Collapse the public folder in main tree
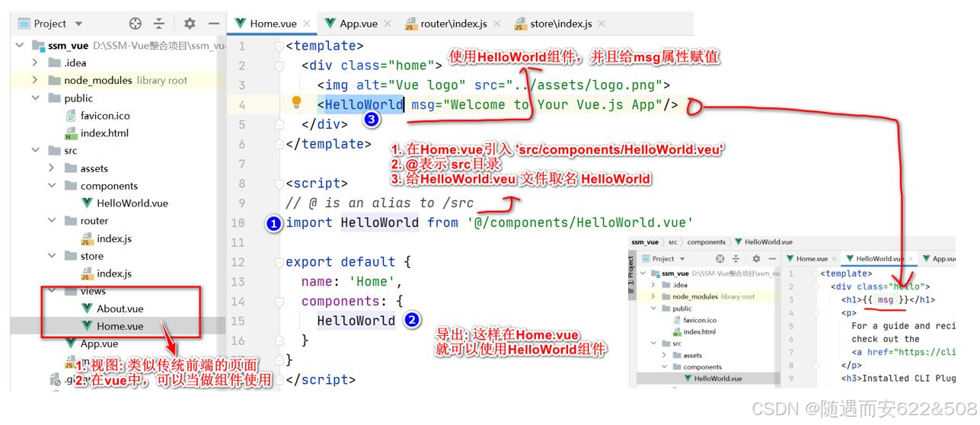This screenshot has height=425, width=980. pyautogui.click(x=35, y=98)
